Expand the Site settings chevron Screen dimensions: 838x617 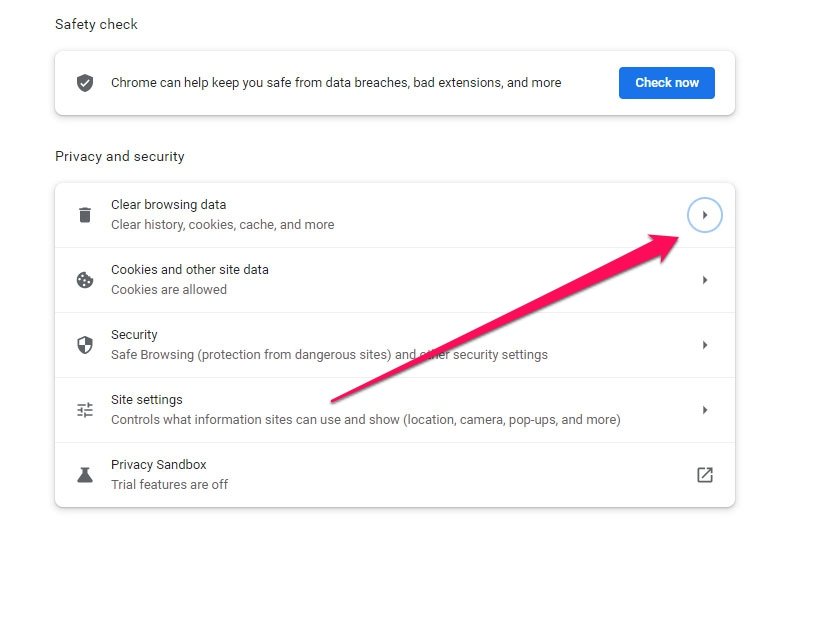(704, 409)
